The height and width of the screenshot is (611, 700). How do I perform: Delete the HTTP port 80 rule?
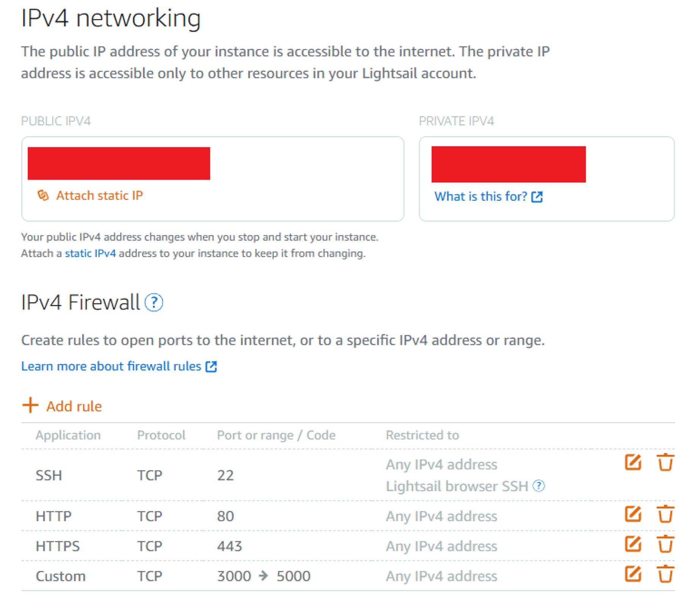(x=665, y=514)
